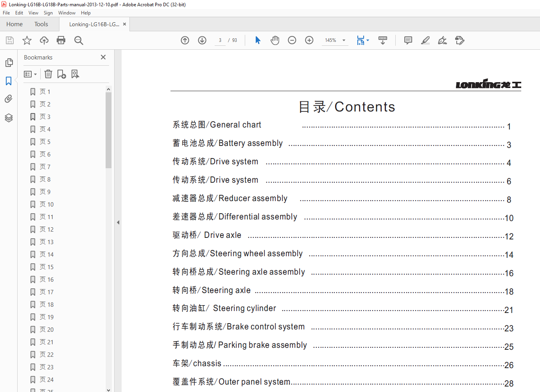Click the 145% zoom value field
Screen dimensions: 540x392
(331, 40)
